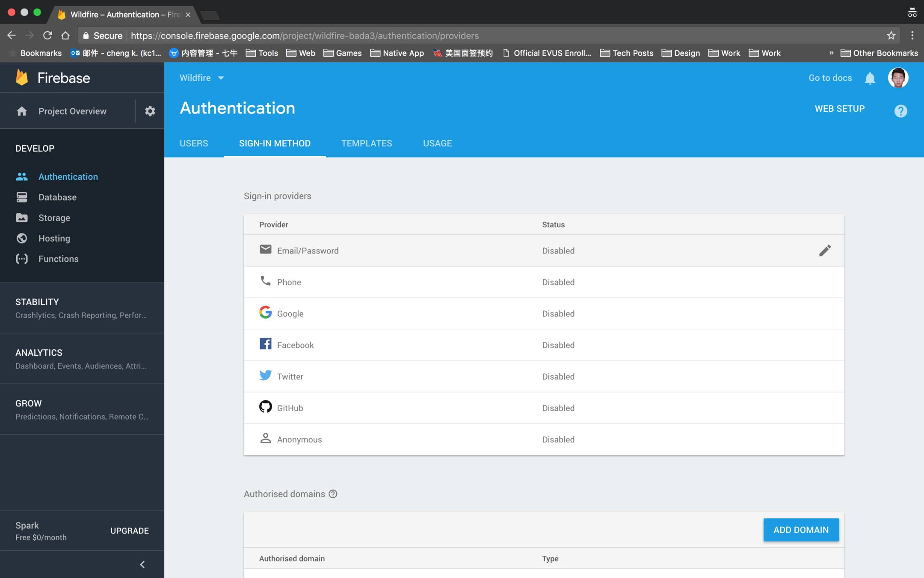Switch to the TEMPLATES tab
Image resolution: width=924 pixels, height=578 pixels.
[367, 143]
